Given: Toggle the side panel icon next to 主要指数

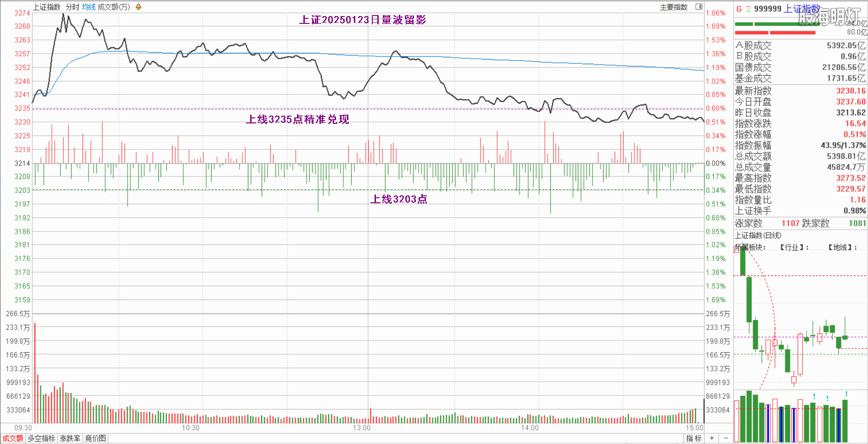Looking at the screenshot, I should (699, 7).
